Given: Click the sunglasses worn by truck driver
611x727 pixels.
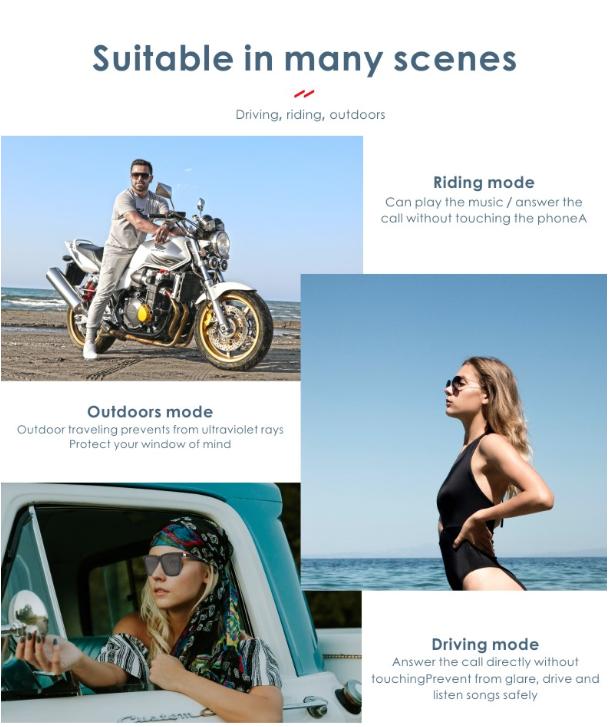Looking at the screenshot, I should click(165, 564).
